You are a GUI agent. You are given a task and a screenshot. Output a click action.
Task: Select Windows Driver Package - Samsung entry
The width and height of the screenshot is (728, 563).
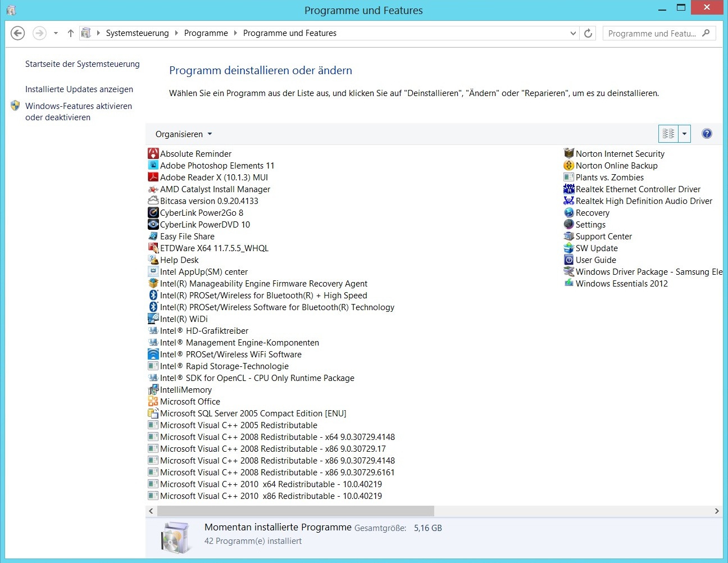(x=643, y=271)
